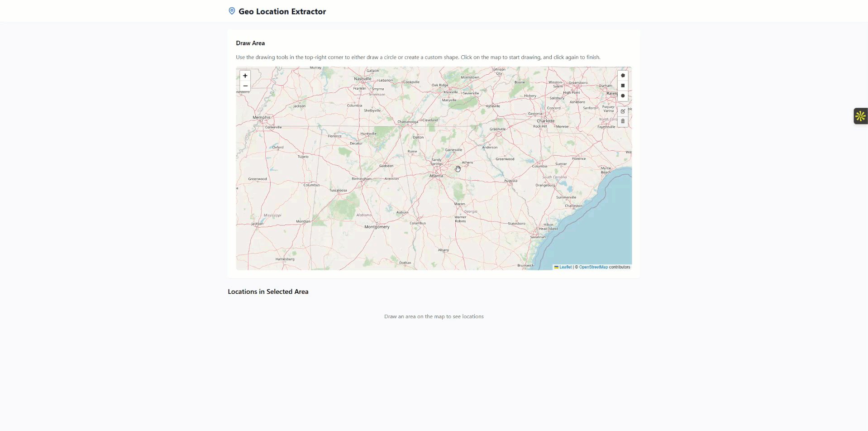868x431 pixels.
Task: Click Montgomery on the map
Action: [377, 227]
